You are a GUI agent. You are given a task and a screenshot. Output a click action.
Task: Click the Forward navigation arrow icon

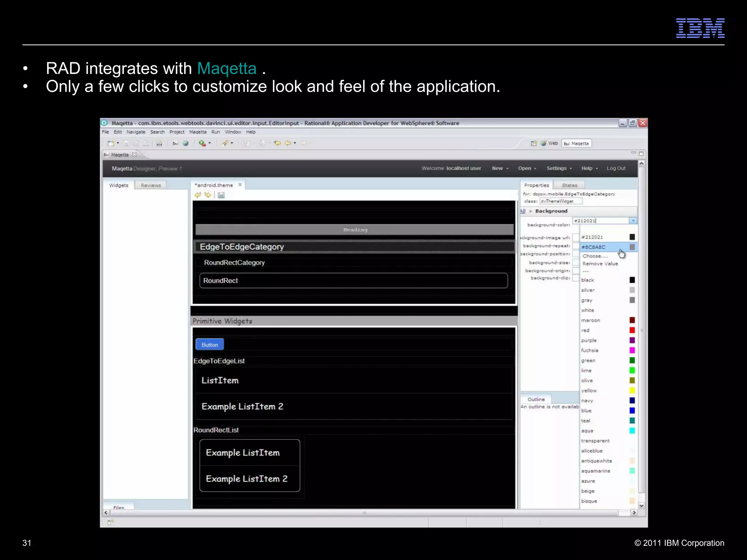pyautogui.click(x=303, y=143)
